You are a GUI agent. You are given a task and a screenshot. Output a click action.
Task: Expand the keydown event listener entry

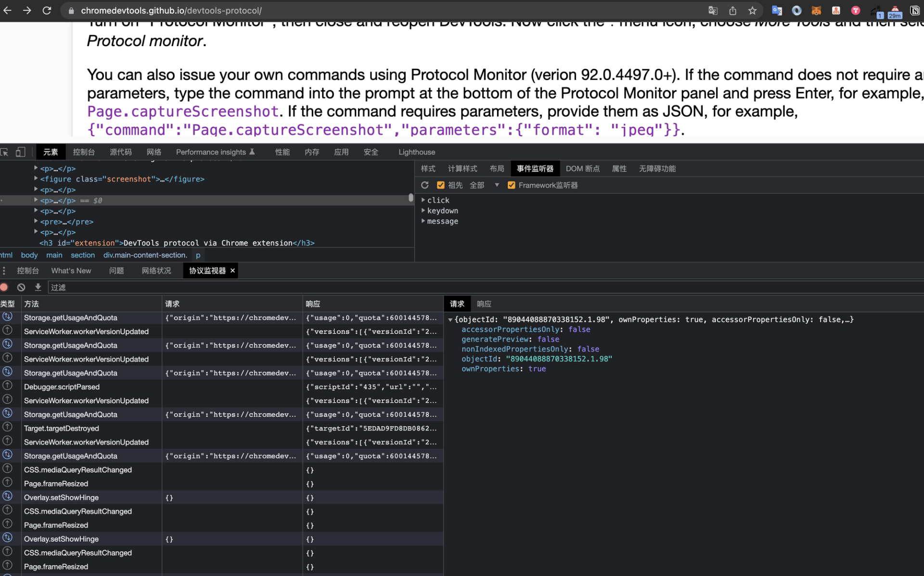(423, 210)
